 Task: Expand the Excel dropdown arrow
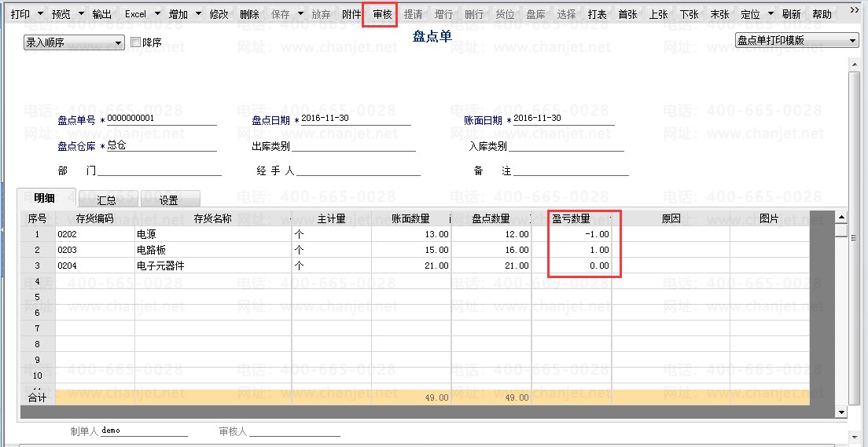pyautogui.click(x=157, y=14)
